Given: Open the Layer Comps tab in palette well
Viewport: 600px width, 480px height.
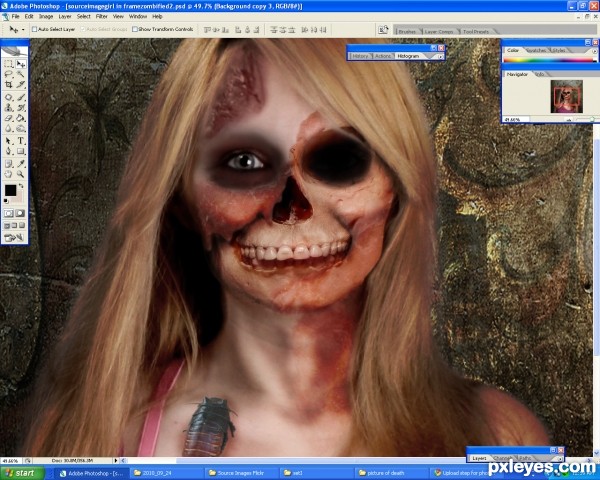Looking at the screenshot, I should [439, 32].
